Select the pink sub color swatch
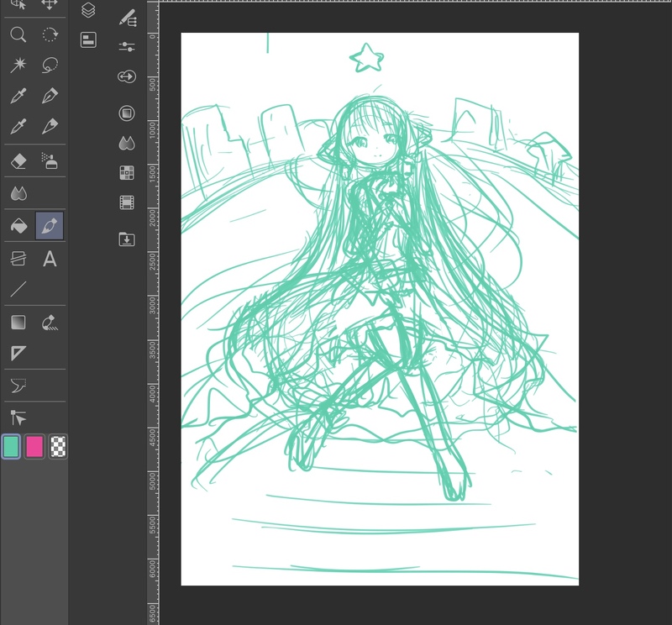Image resolution: width=672 pixels, height=625 pixels. pos(34,446)
